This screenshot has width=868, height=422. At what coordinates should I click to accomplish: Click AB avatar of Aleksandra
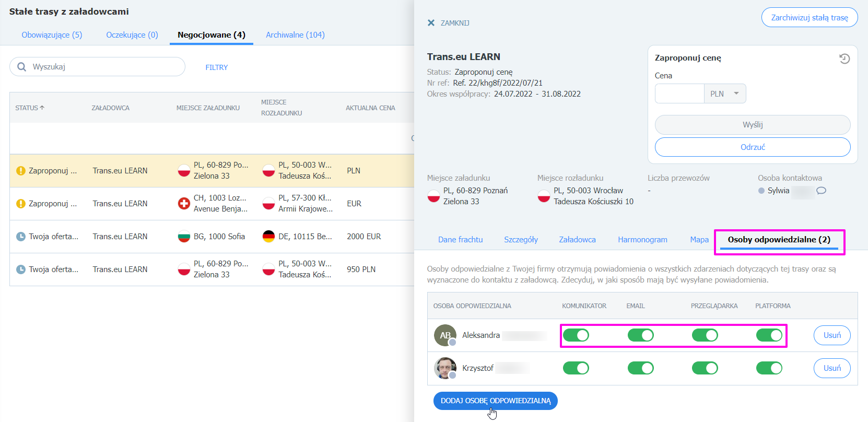pyautogui.click(x=445, y=335)
